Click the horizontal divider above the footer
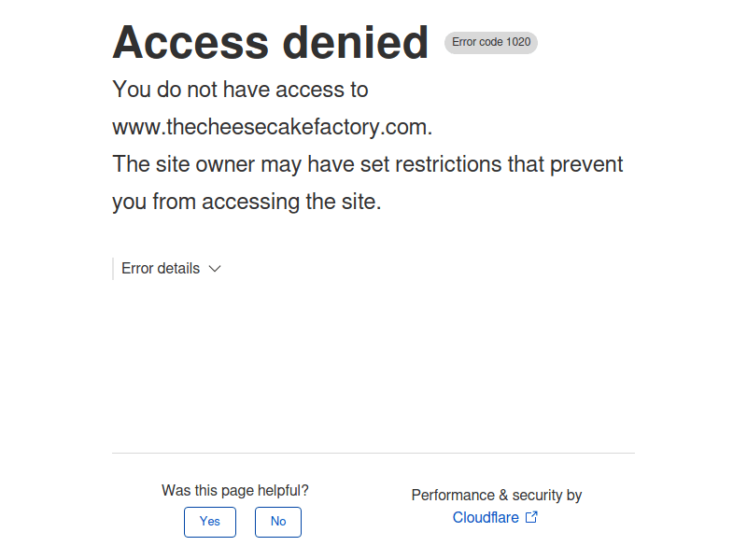 coord(373,453)
